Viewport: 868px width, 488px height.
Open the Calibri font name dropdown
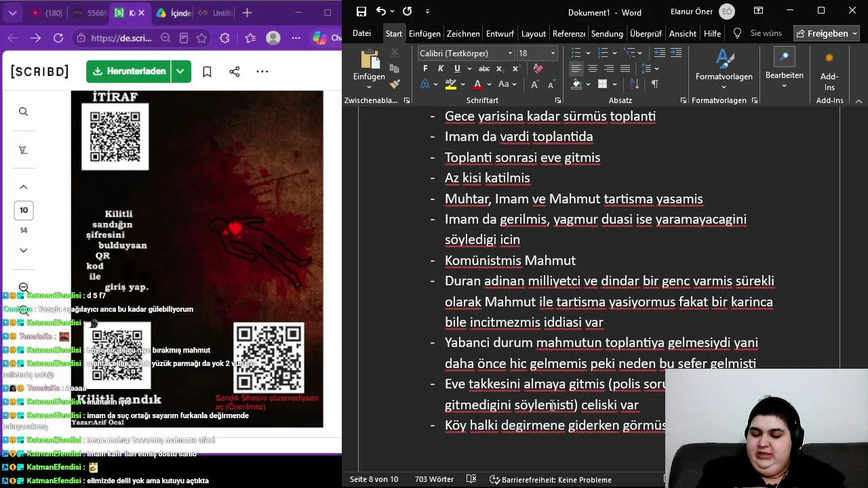tap(510, 53)
